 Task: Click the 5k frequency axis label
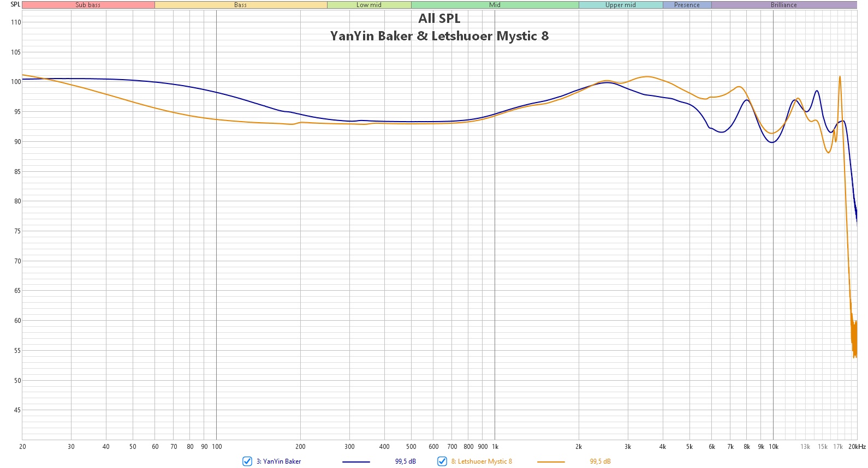689,447
